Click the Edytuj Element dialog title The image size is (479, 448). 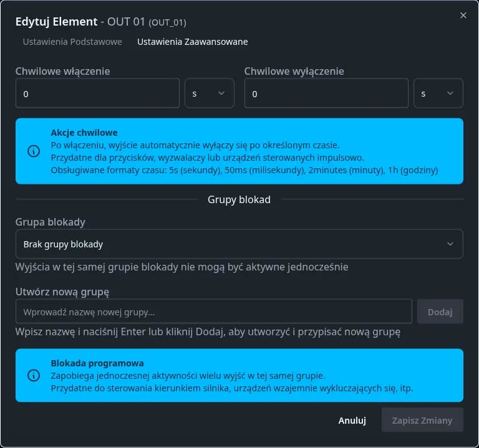coord(100,22)
